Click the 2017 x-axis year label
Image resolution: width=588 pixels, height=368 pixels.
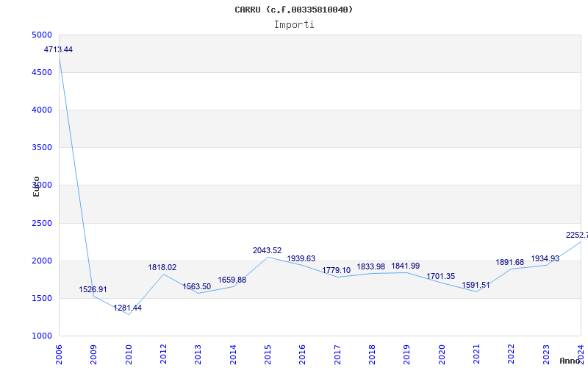pyautogui.click(x=337, y=355)
